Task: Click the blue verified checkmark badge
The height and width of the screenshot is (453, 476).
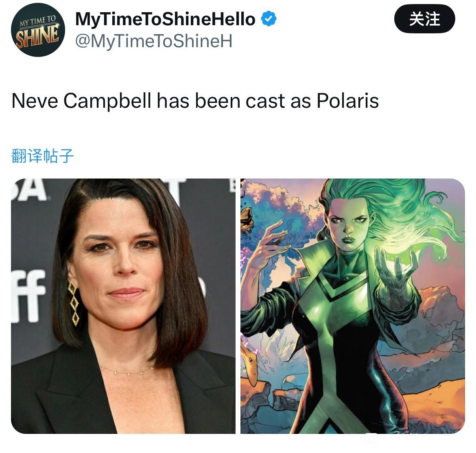Action: coord(269,19)
